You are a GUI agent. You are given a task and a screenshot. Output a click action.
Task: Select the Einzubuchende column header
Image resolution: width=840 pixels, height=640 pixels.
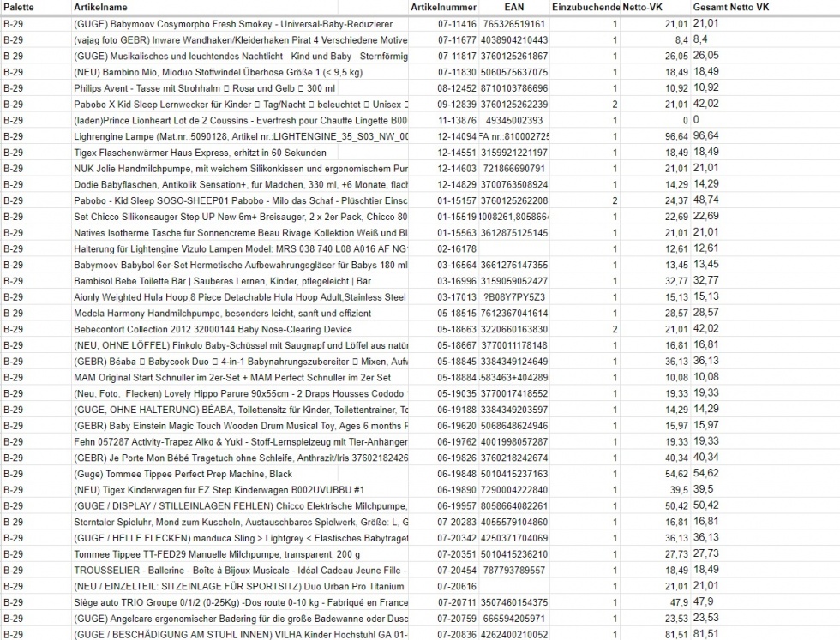[586, 8]
